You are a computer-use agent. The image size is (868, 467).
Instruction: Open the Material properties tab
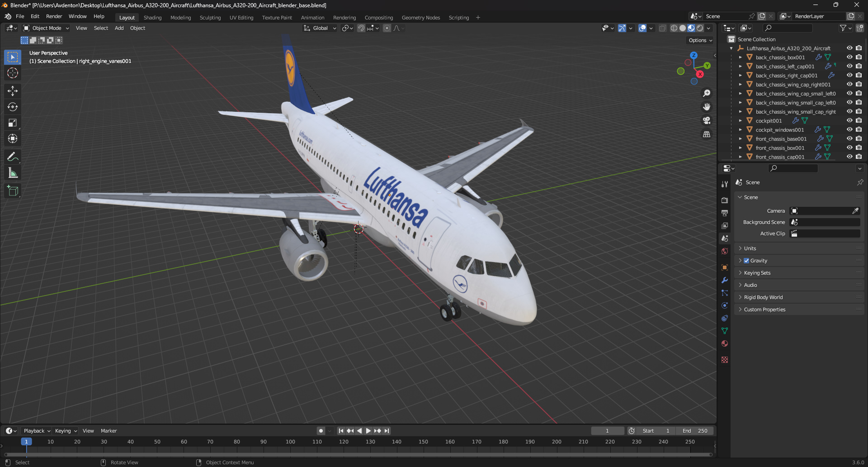click(x=725, y=343)
